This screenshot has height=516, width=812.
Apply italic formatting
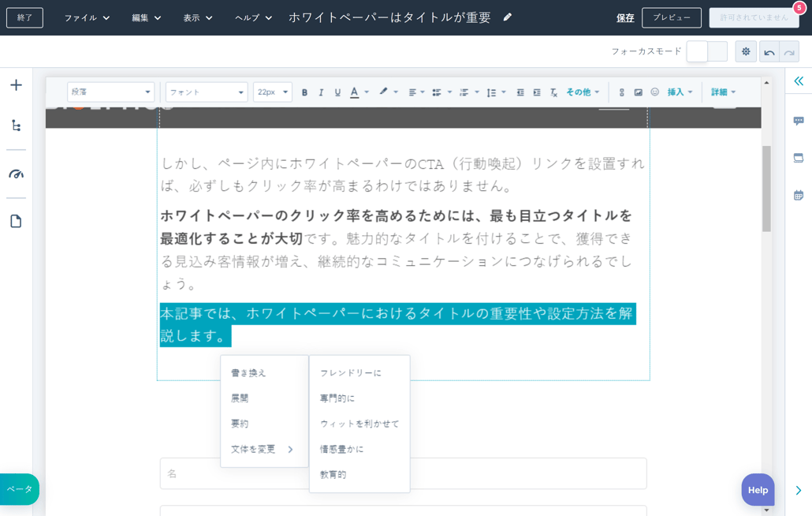[321, 92]
